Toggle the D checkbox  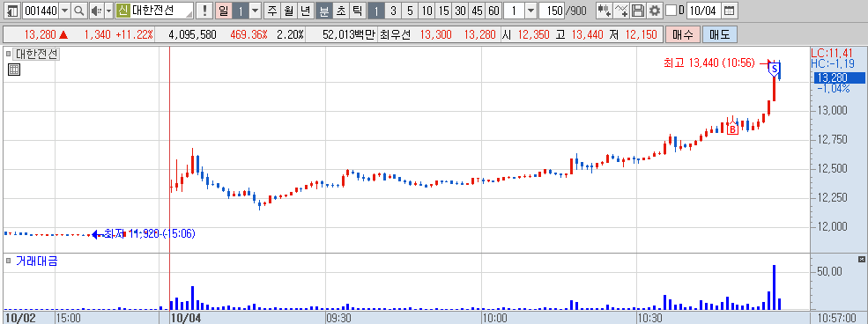671,11
